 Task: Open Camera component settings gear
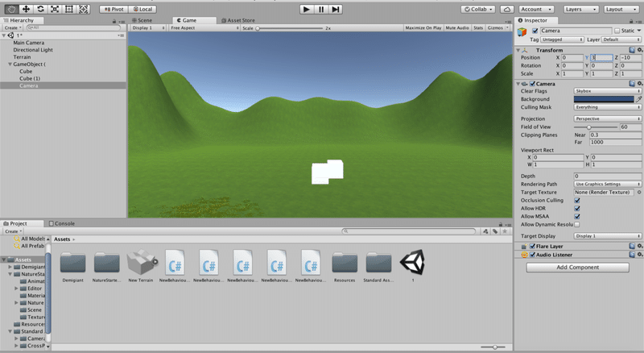[x=639, y=84]
